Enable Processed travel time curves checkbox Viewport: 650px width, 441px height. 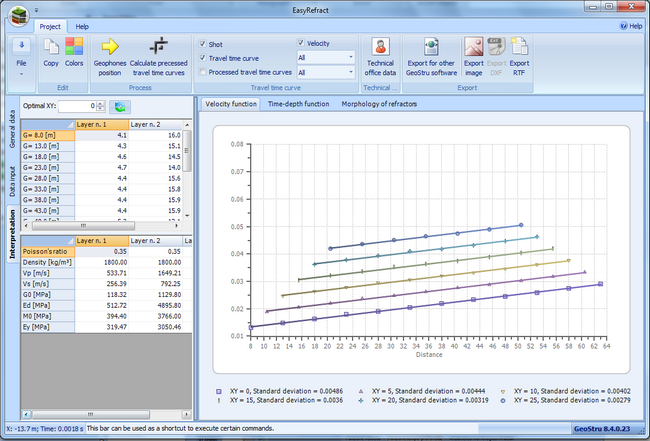(x=203, y=72)
